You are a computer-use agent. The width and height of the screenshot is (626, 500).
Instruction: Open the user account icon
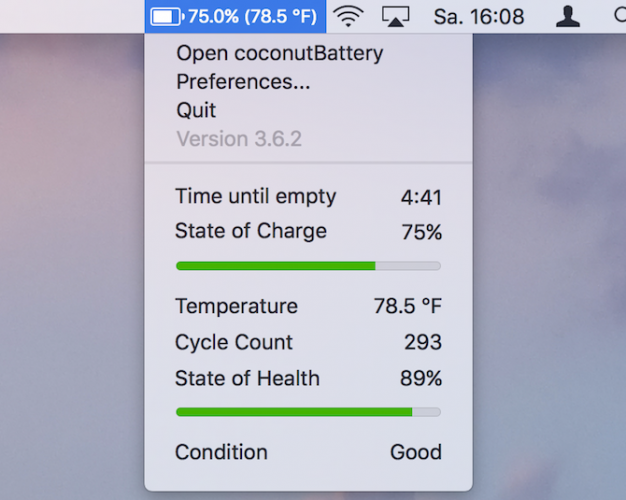[568, 16]
